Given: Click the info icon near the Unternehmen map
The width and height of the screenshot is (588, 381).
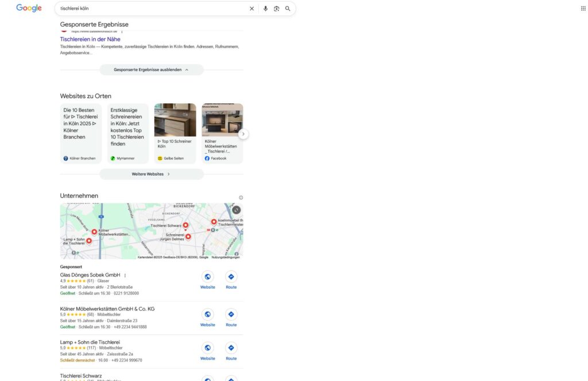Looking at the screenshot, I should point(241,197).
